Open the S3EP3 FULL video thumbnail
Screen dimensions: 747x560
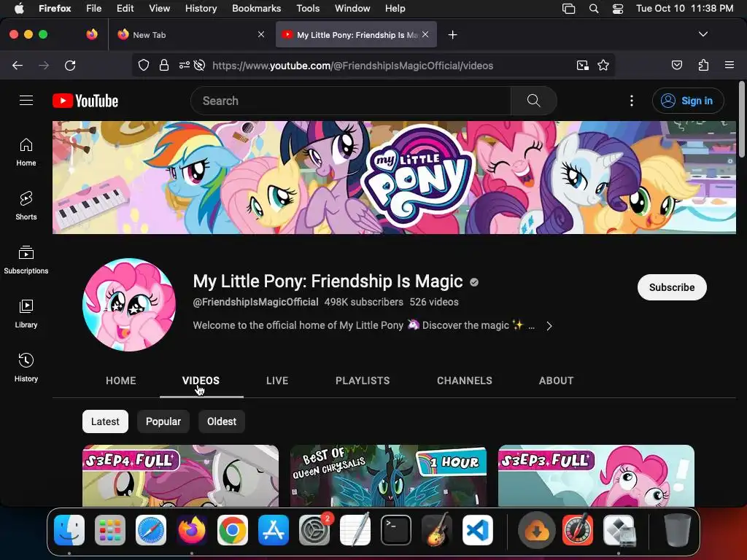pyautogui.click(x=597, y=475)
